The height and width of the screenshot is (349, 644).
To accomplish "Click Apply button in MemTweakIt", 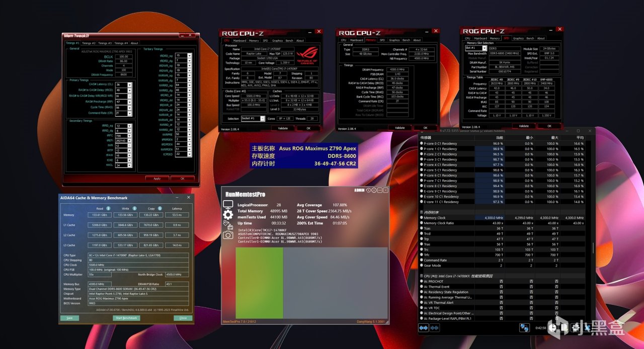I will pyautogui.click(x=157, y=179).
